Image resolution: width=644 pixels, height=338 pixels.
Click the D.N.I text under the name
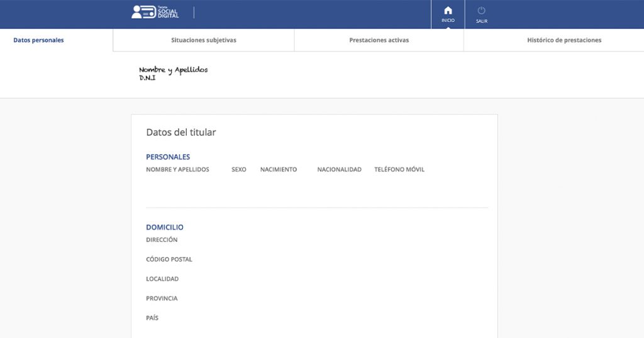147,78
